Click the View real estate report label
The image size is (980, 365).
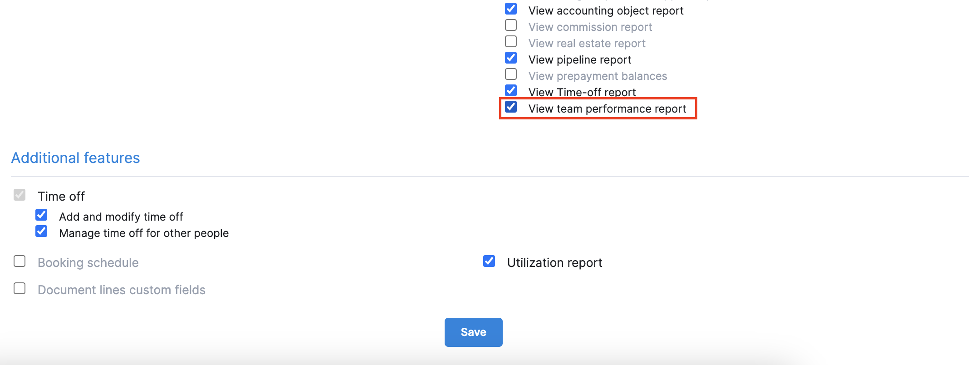point(587,44)
